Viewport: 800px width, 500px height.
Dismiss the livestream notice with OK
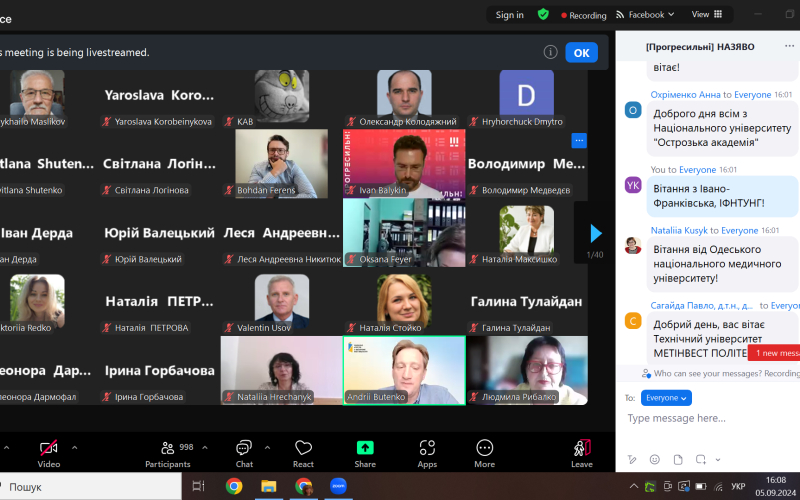click(581, 53)
